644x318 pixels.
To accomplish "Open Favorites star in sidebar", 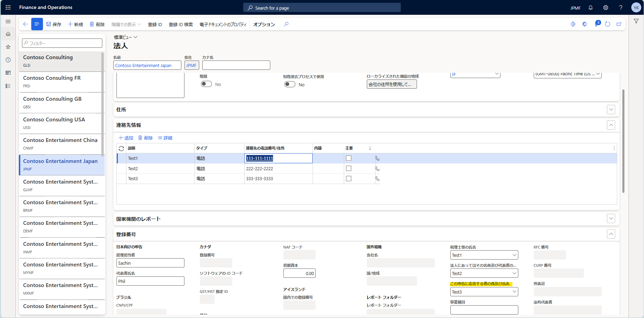I will 8,47.
